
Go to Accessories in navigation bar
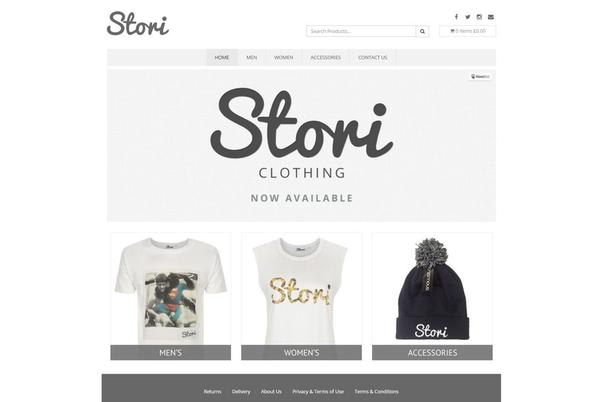pyautogui.click(x=326, y=57)
